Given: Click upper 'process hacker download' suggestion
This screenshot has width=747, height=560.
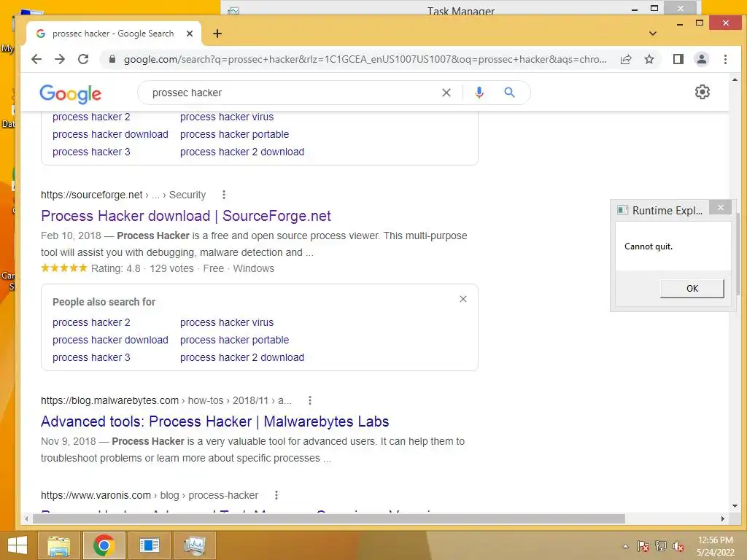Looking at the screenshot, I should click(110, 134).
